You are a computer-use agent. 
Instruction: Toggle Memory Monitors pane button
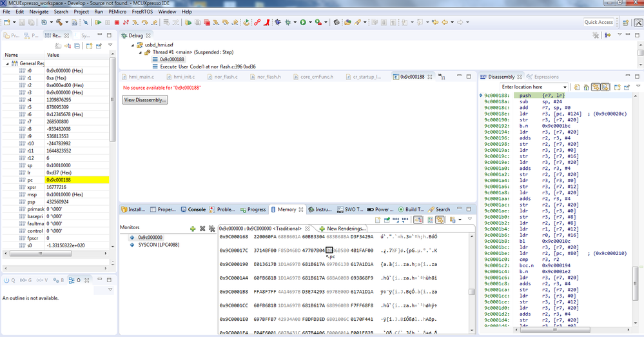(418, 220)
